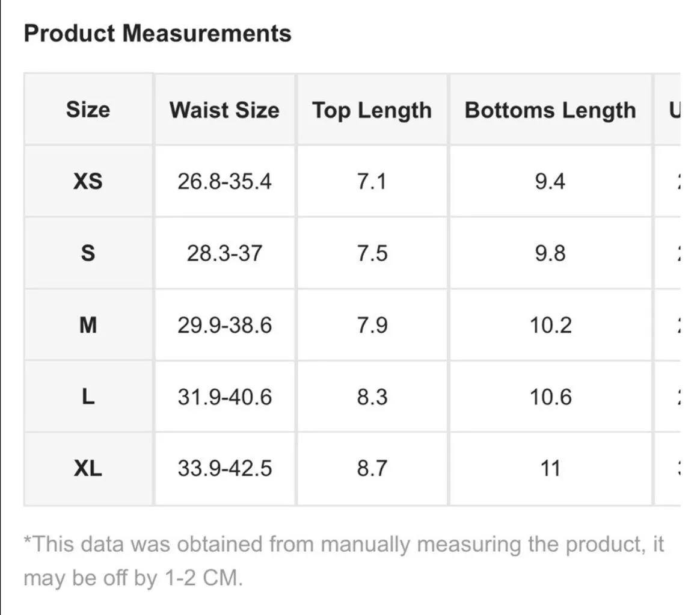This screenshot has width=700, height=615.
Task: Click waist size cell 26.8-35.4
Action: [224, 181]
